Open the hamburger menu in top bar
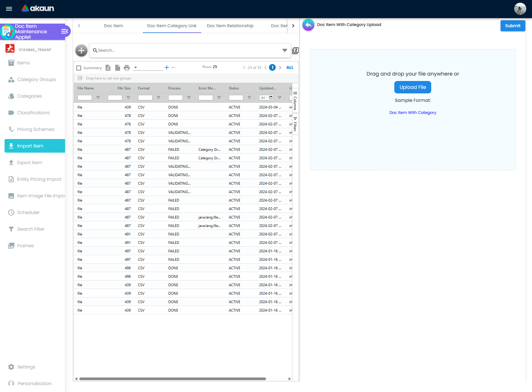This screenshot has height=392, width=532. 9,9
